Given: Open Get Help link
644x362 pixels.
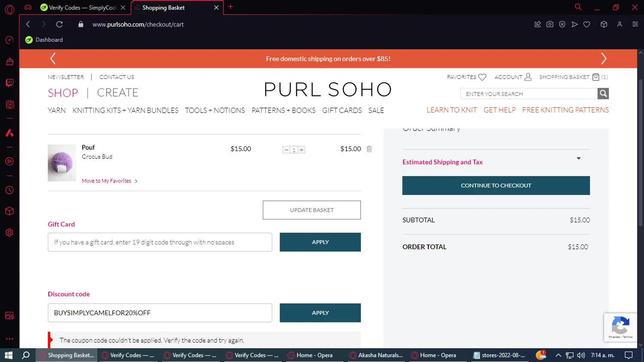Looking at the screenshot, I should point(499,110).
